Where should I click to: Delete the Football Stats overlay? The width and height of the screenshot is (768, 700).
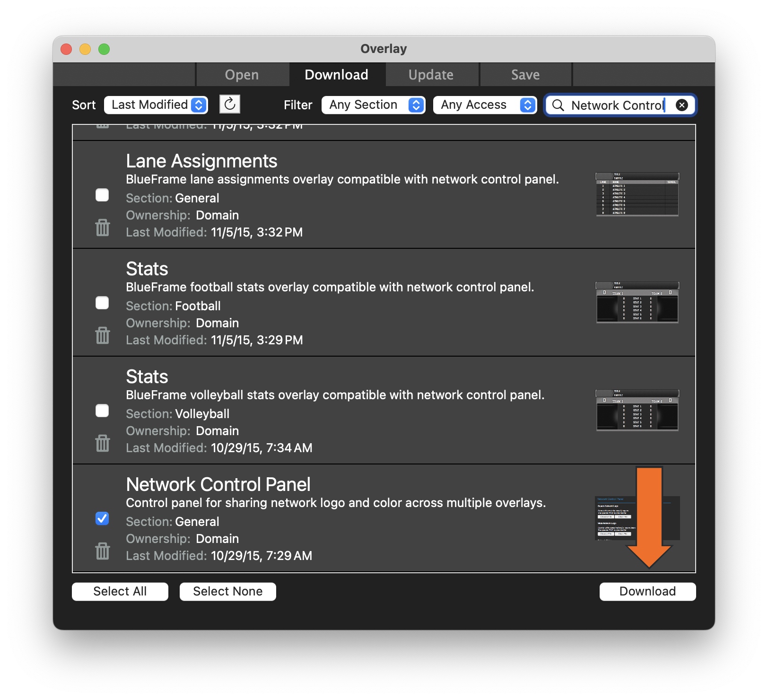[x=103, y=335]
